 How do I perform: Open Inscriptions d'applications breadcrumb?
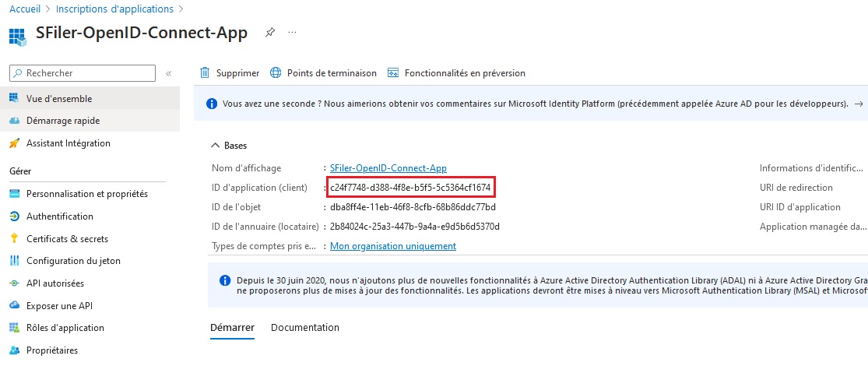point(114,9)
